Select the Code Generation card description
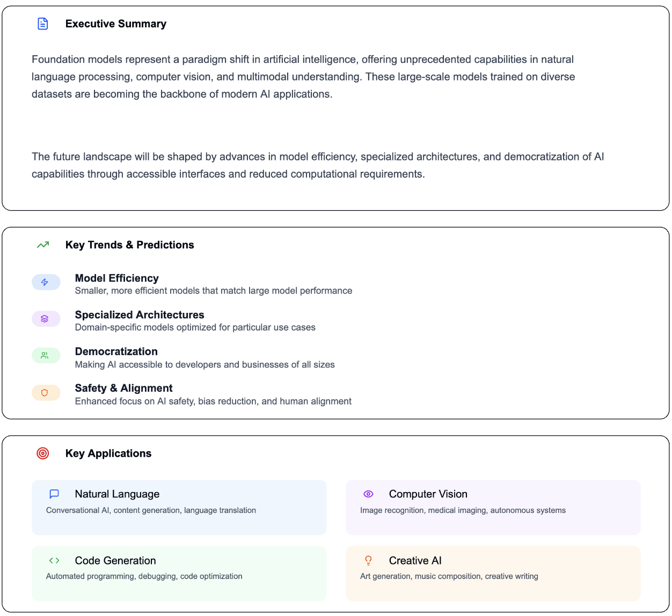Screen dimensions: 672x616 [144, 576]
